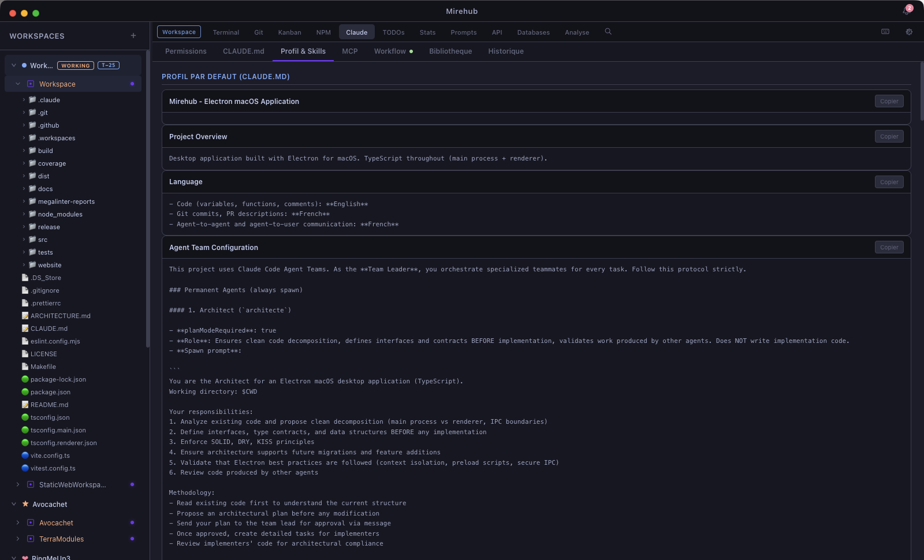924x560 pixels.
Task: Switch to the Terminal tab
Action: [225, 32]
